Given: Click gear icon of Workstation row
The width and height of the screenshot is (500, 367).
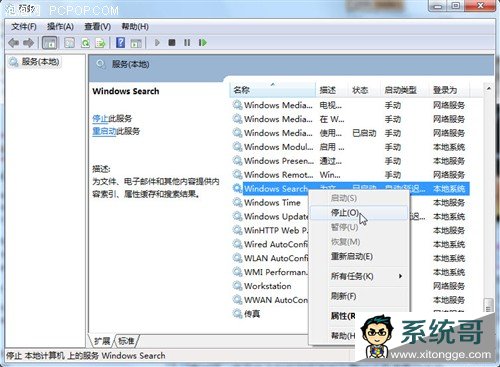Looking at the screenshot, I should (237, 286).
